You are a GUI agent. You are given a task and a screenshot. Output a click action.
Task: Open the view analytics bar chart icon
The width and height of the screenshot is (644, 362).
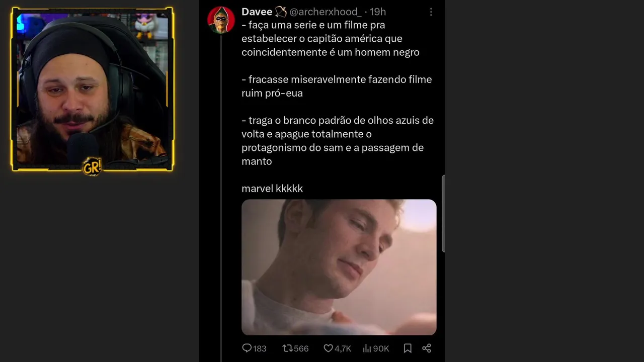point(367,348)
